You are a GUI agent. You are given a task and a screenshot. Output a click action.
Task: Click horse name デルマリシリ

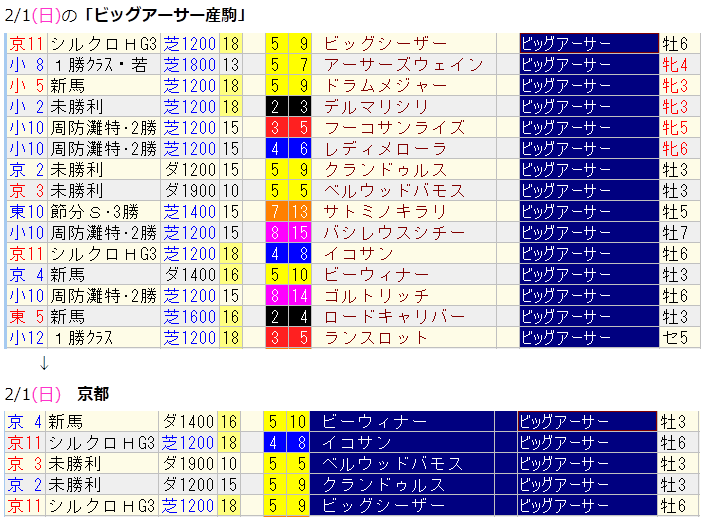[377, 107]
